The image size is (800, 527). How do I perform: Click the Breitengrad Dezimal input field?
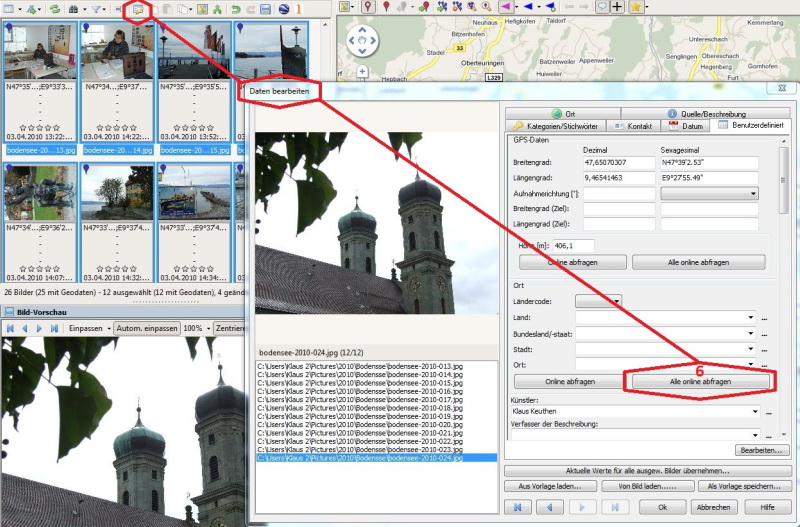pos(619,163)
